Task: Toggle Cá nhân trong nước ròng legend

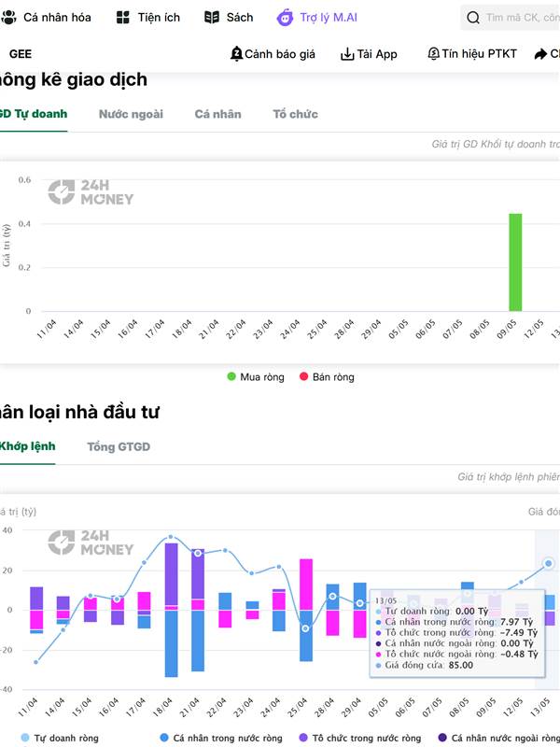Action: coord(221,738)
